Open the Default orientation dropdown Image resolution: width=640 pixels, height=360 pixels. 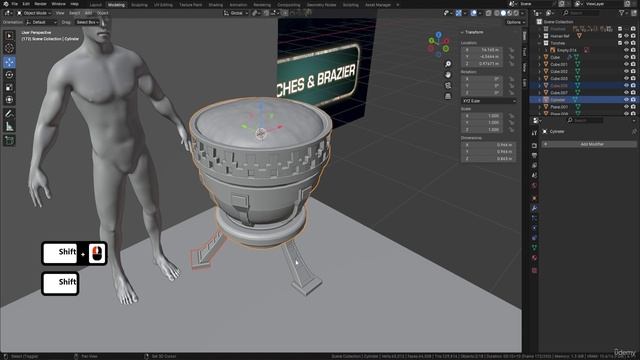tap(41, 22)
